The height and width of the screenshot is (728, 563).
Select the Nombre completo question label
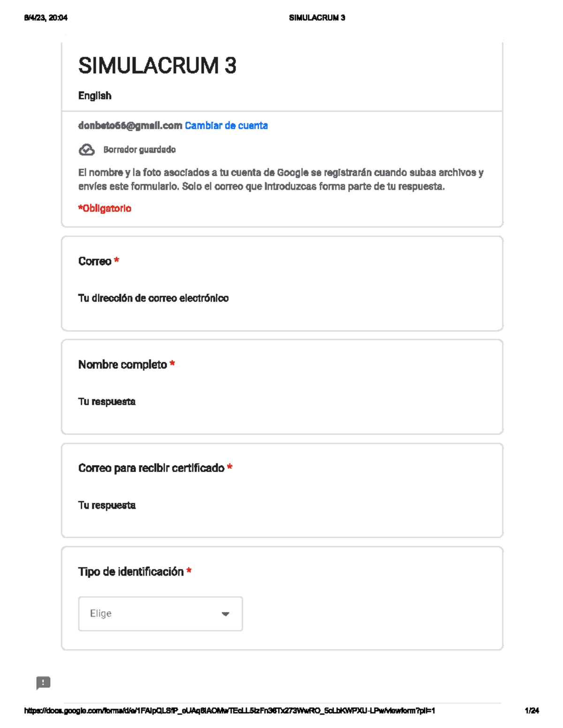122,365
